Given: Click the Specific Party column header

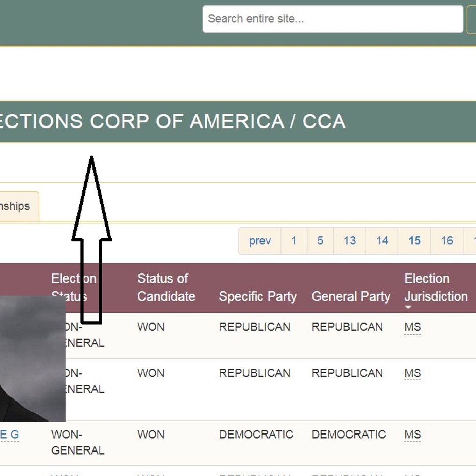Looking at the screenshot, I should [x=258, y=296].
